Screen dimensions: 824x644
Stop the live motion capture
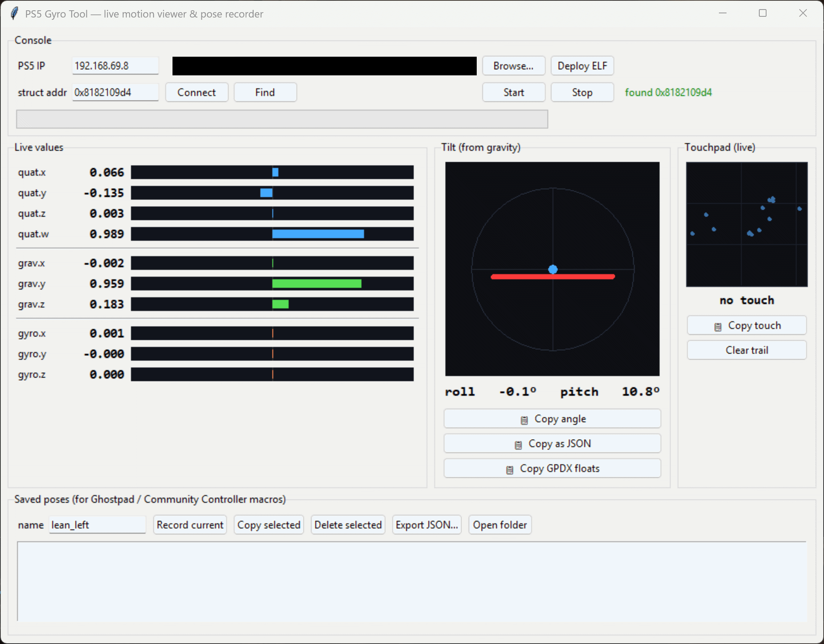582,92
